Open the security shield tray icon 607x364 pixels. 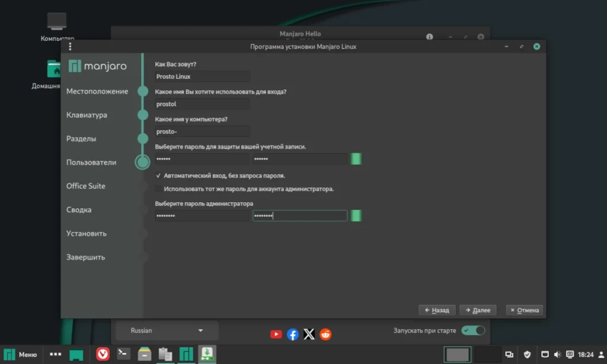coord(527,355)
